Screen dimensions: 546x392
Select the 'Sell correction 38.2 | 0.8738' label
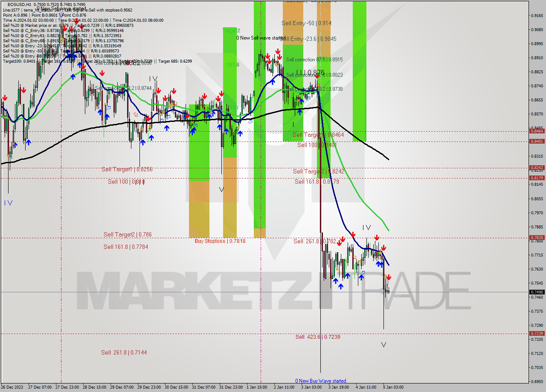pos(314,89)
